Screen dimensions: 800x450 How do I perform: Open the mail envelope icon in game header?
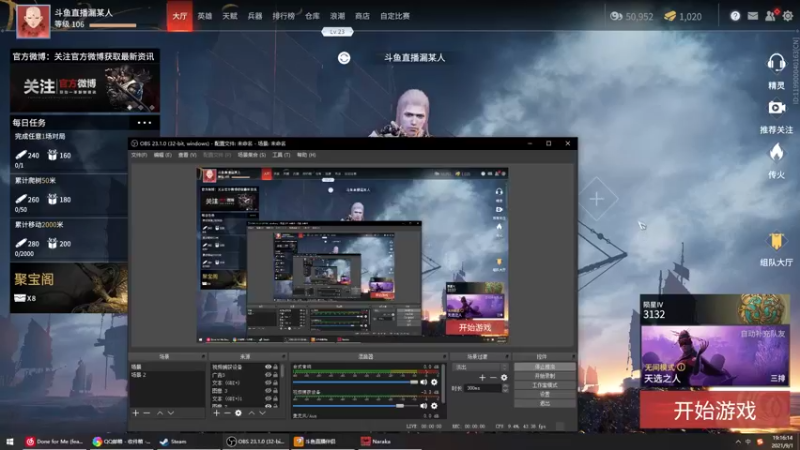click(x=753, y=16)
